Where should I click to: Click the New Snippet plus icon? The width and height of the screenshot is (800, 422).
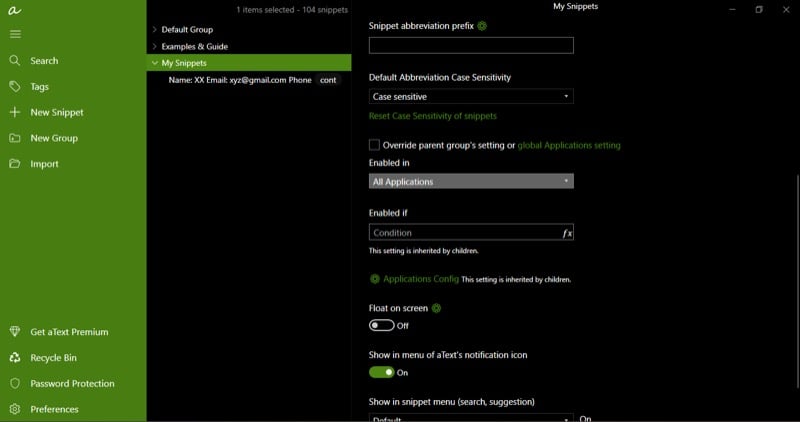tap(15, 112)
